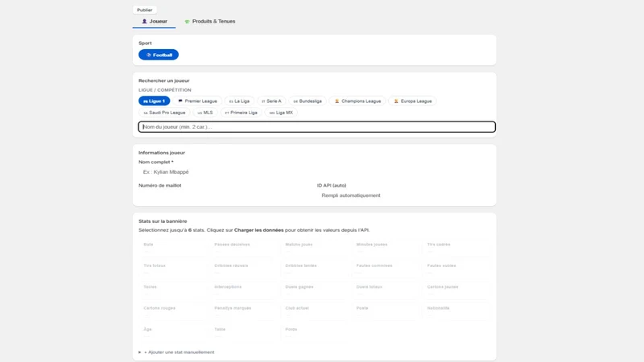The height and width of the screenshot is (362, 644).
Task: Toggle the Tirs totaux stat tile
Action: [x=172, y=269]
